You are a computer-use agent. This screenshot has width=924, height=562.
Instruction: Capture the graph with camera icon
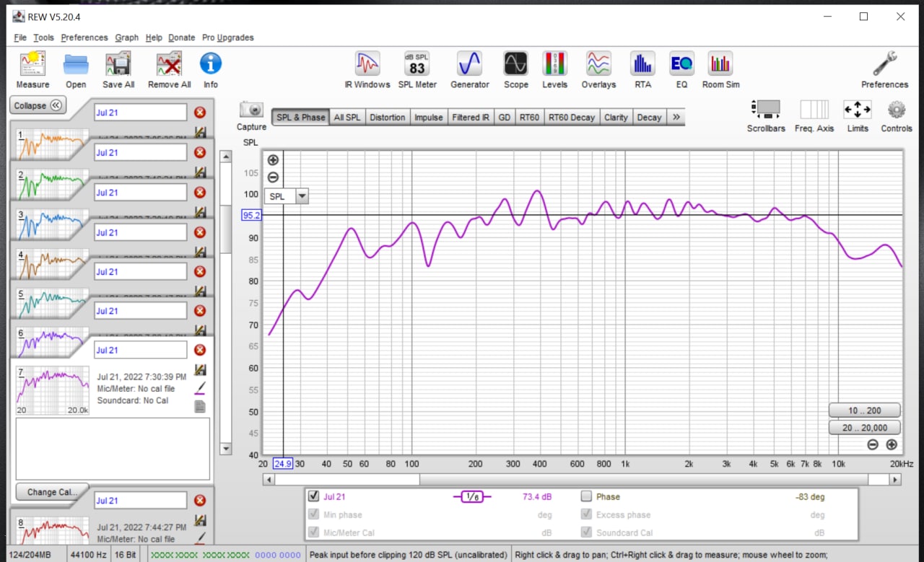coord(251,110)
